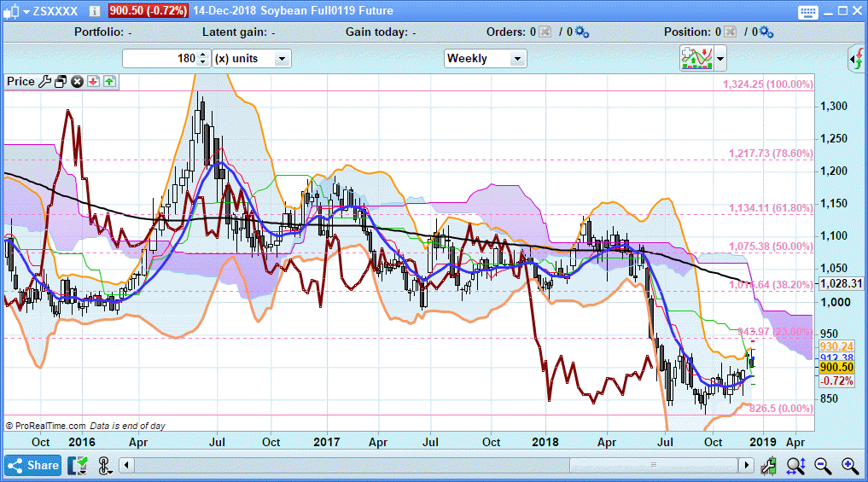
Task: Open the candlestick chart style icon
Action: pyautogui.click(x=11, y=10)
